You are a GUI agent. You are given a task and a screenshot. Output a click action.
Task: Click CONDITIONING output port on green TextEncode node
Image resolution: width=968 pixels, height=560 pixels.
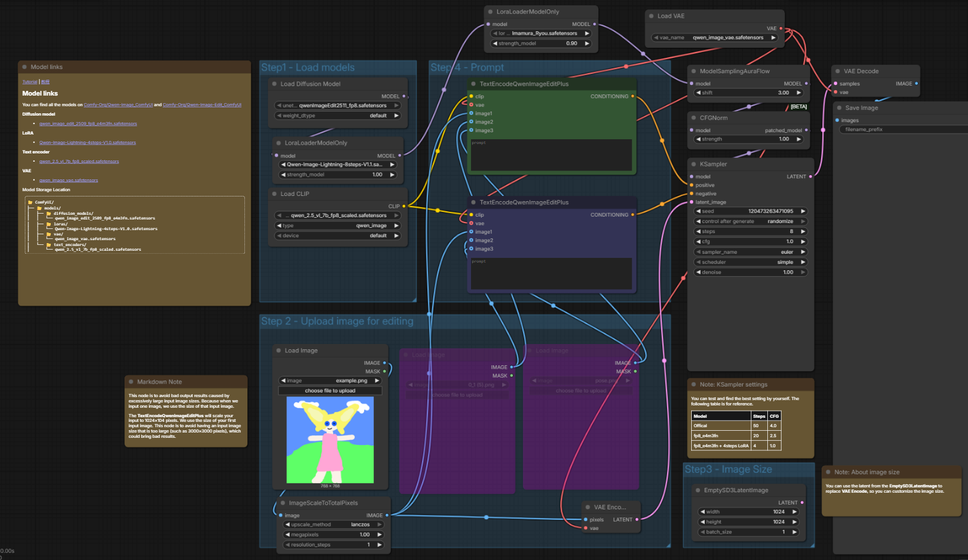point(633,96)
